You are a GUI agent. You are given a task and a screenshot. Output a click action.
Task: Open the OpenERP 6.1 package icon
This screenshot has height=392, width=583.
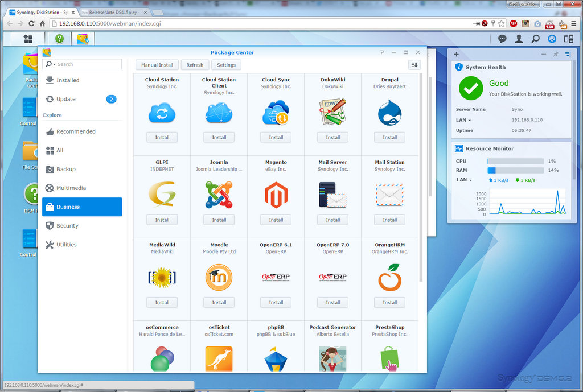point(276,277)
